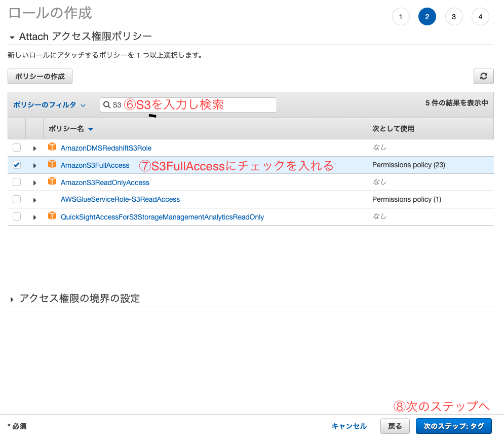This screenshot has width=504, height=438.
Task: Open the AWSGlueServiceRole-S3ReadAccess policy link
Action: [120, 199]
